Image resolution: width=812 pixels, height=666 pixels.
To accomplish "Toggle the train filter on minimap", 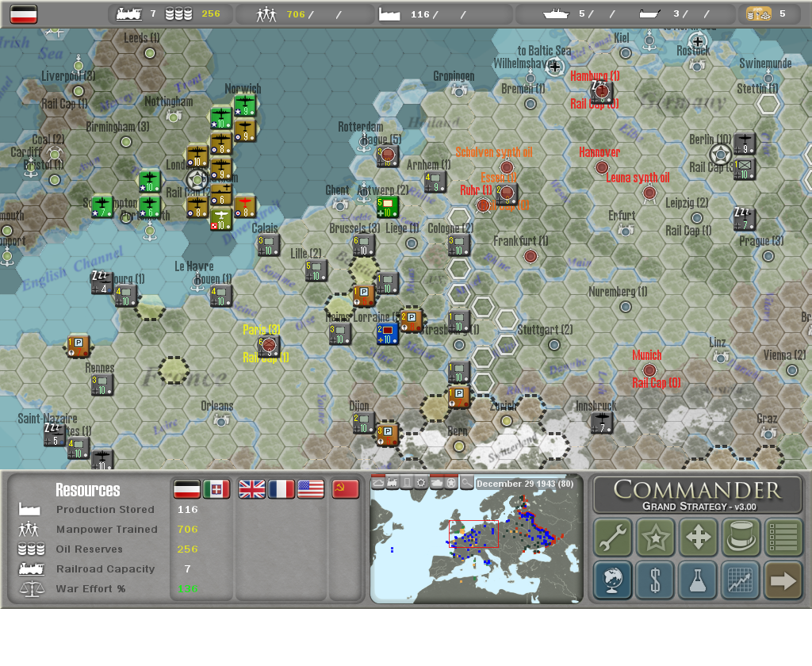I will click(392, 483).
